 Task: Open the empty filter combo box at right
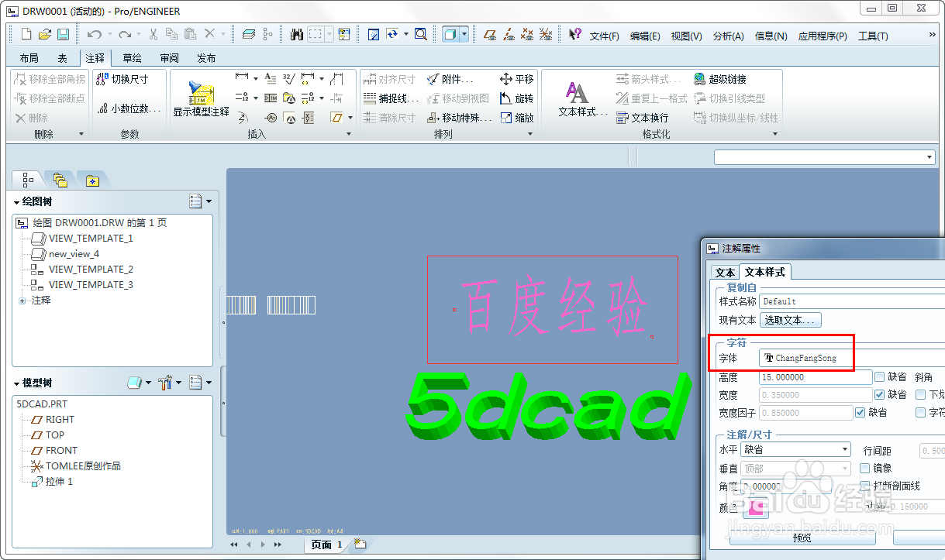[825, 157]
